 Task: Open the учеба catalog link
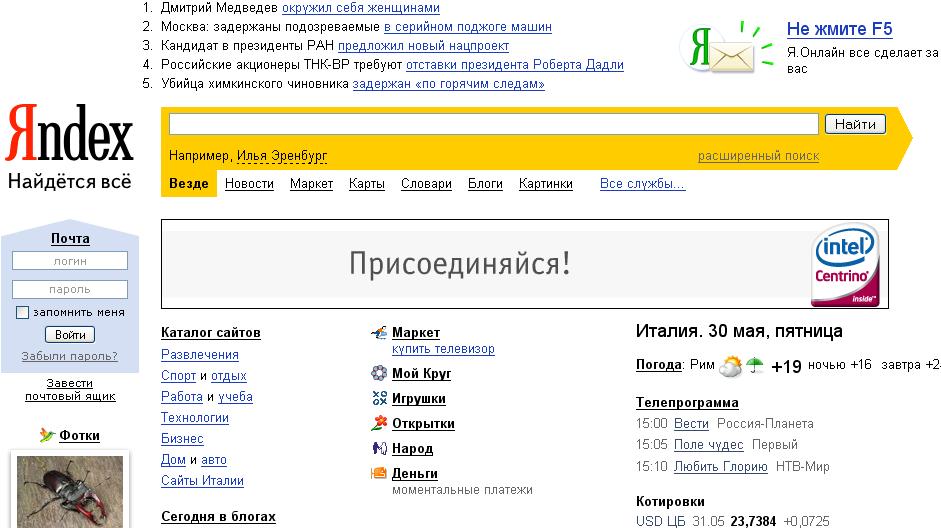click(235, 397)
